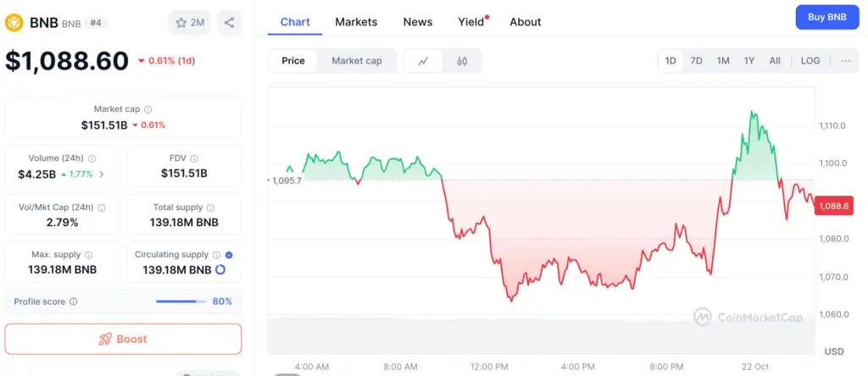Click the FDV info icon
Viewport: 868px width, 376px height.
pyautogui.click(x=194, y=158)
